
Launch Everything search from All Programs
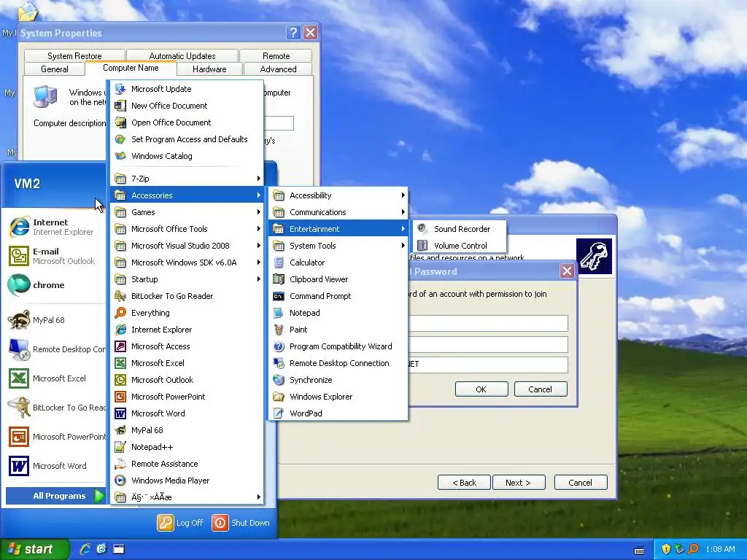(x=187, y=313)
